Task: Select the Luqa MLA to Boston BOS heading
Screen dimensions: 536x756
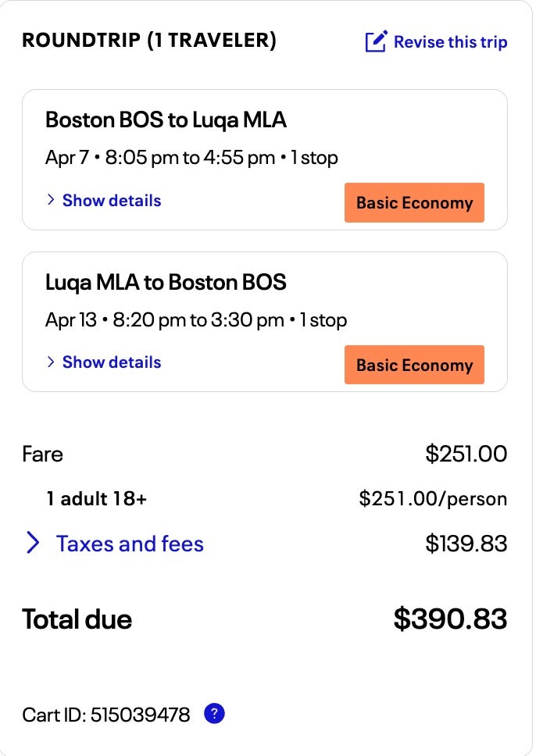Action: [x=166, y=282]
